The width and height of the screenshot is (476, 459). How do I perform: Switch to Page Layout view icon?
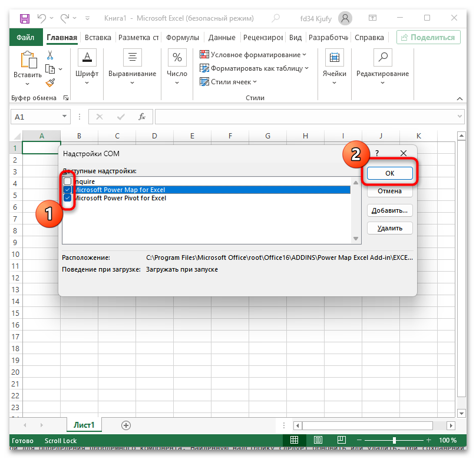[318, 440]
